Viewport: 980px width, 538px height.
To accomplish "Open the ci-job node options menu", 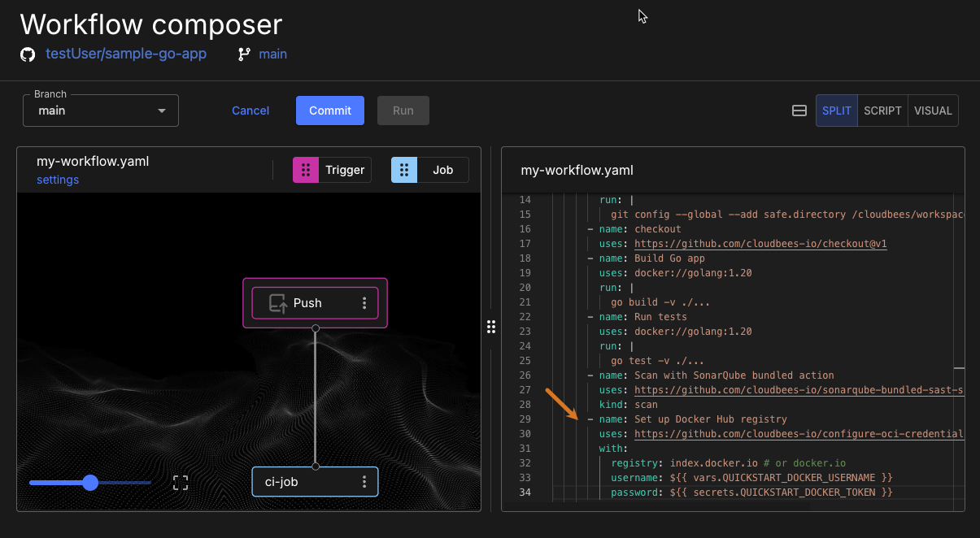I will [364, 481].
